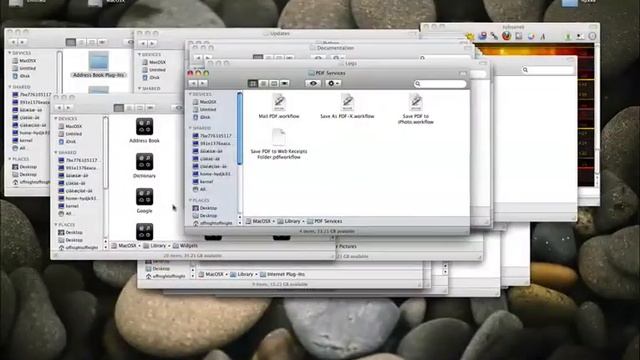640x360 pixels.
Task: Click Library in the Internet Plug-Ins path bar
Action: click(x=242, y=274)
